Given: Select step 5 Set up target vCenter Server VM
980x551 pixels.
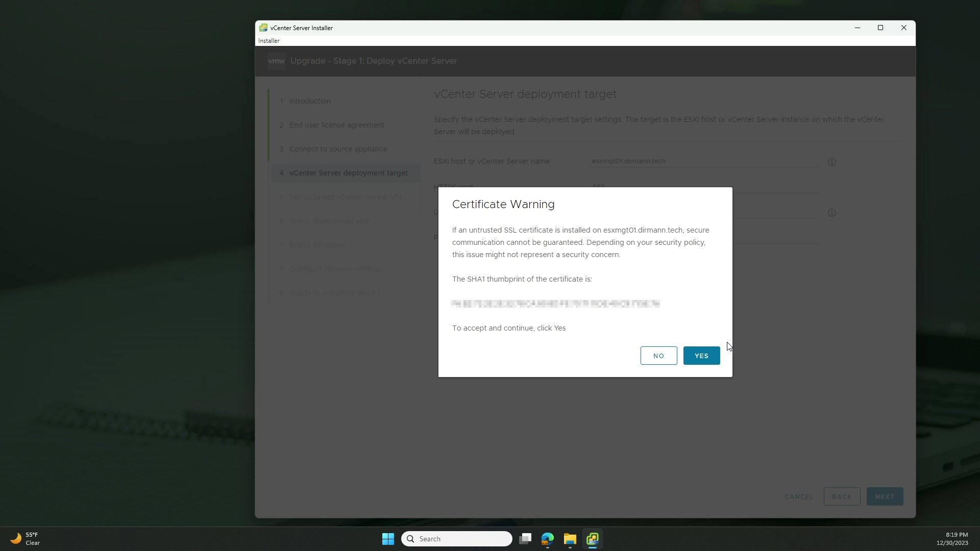Looking at the screenshot, I should [x=346, y=197].
